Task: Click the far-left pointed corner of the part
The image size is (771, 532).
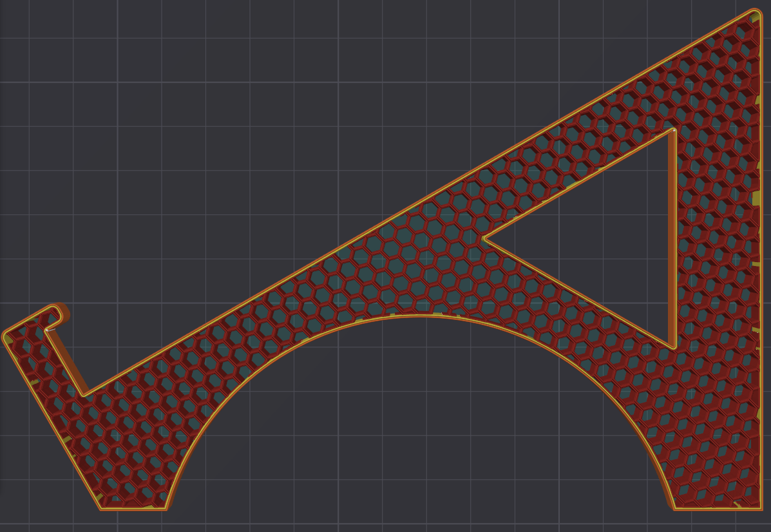Action: (x=6, y=337)
